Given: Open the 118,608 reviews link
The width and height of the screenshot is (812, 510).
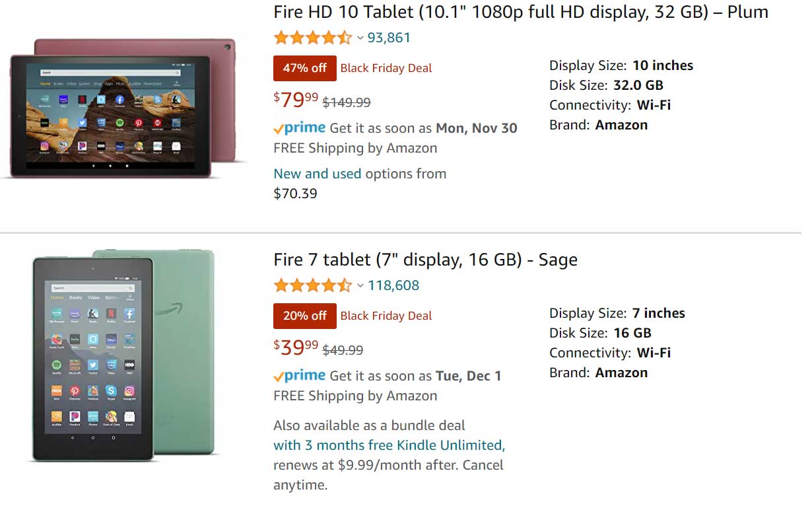Looking at the screenshot, I should tap(393, 285).
